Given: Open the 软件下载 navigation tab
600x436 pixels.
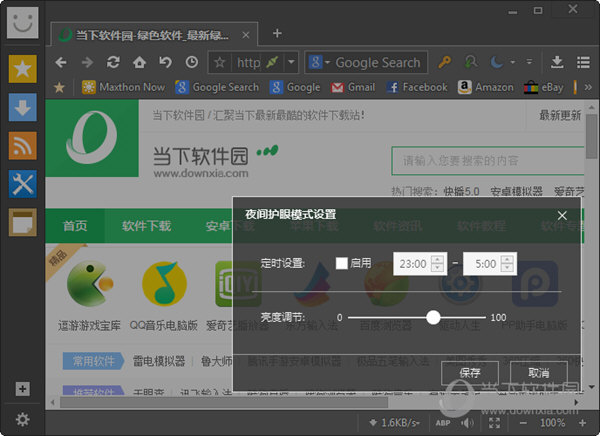Looking at the screenshot, I should pyautogui.click(x=147, y=226).
